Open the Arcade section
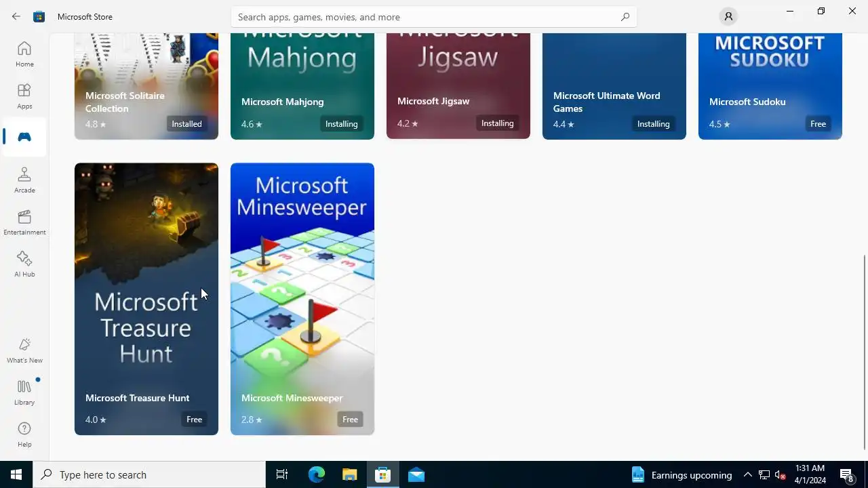This screenshot has height=488, width=868. click(24, 180)
